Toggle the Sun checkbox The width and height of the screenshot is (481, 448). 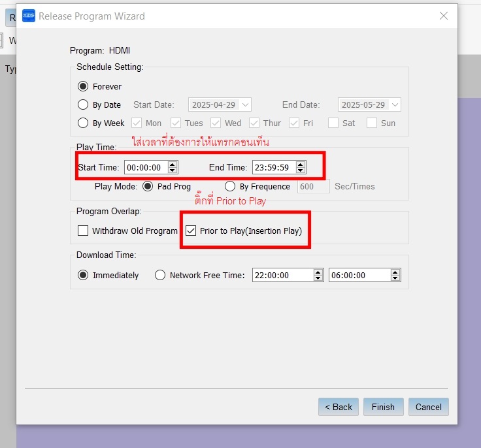tap(372, 123)
